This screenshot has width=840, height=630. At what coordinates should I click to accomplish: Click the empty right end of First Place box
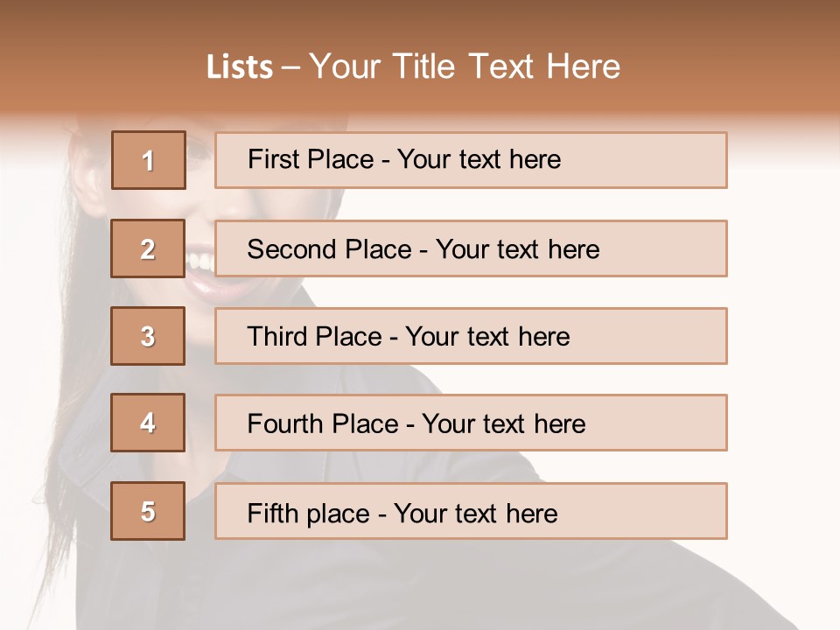(x=665, y=160)
